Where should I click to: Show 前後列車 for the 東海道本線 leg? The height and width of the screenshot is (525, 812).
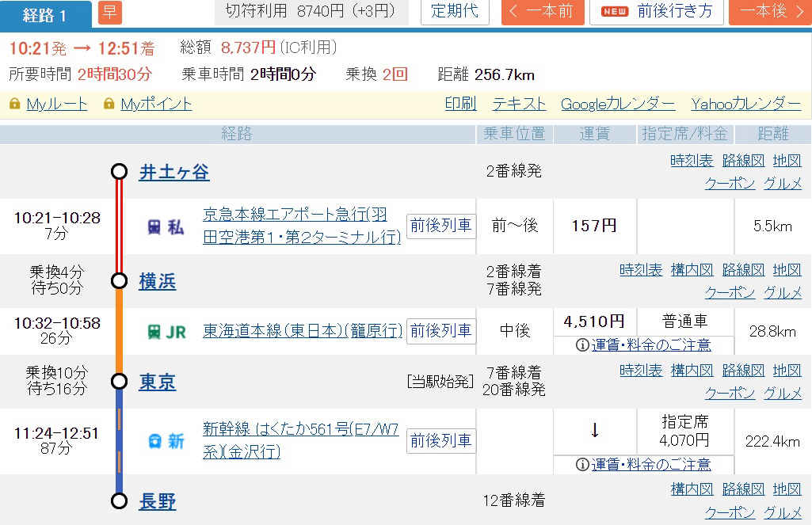[x=441, y=331]
